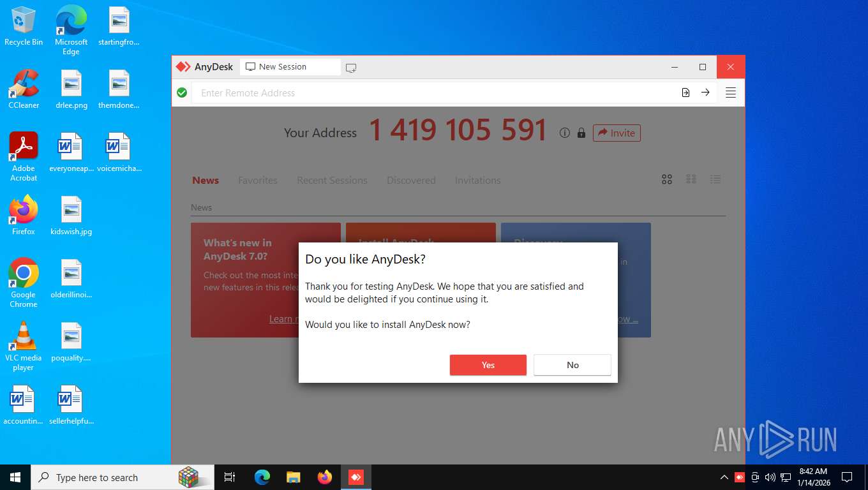Screen dimensions: 868x490
Task: Select the list view icon
Action: (x=715, y=180)
